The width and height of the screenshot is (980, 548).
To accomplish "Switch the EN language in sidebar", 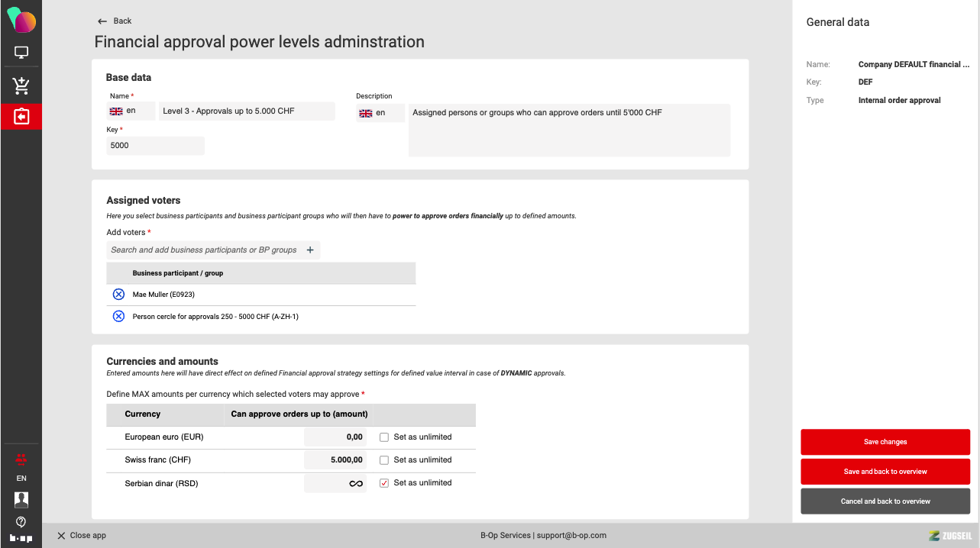I will [21, 479].
